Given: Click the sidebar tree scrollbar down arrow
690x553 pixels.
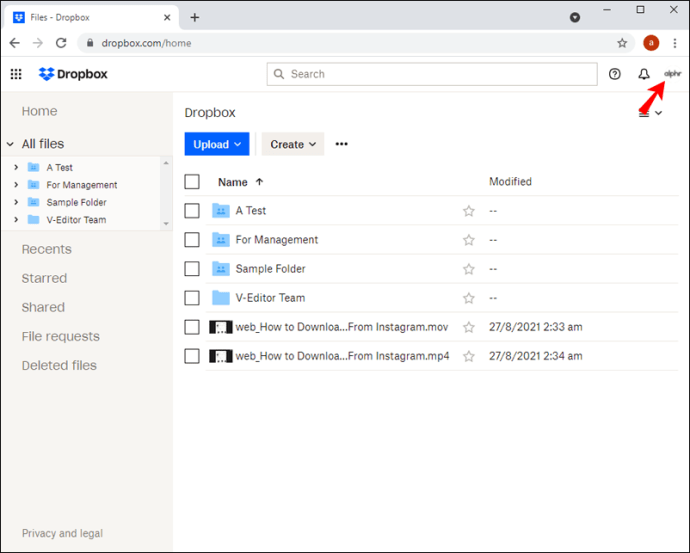Looking at the screenshot, I should (166, 224).
